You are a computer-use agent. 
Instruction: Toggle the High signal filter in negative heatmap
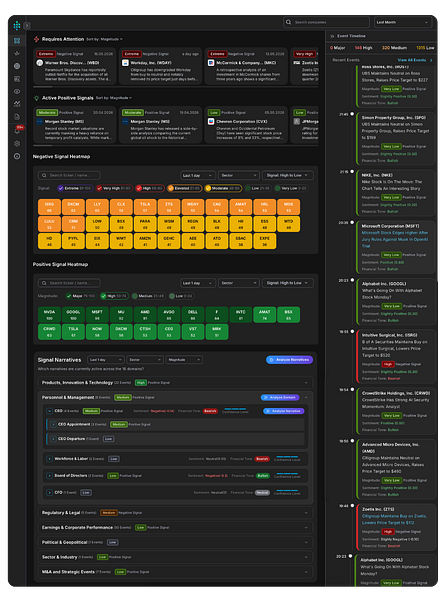(150, 188)
